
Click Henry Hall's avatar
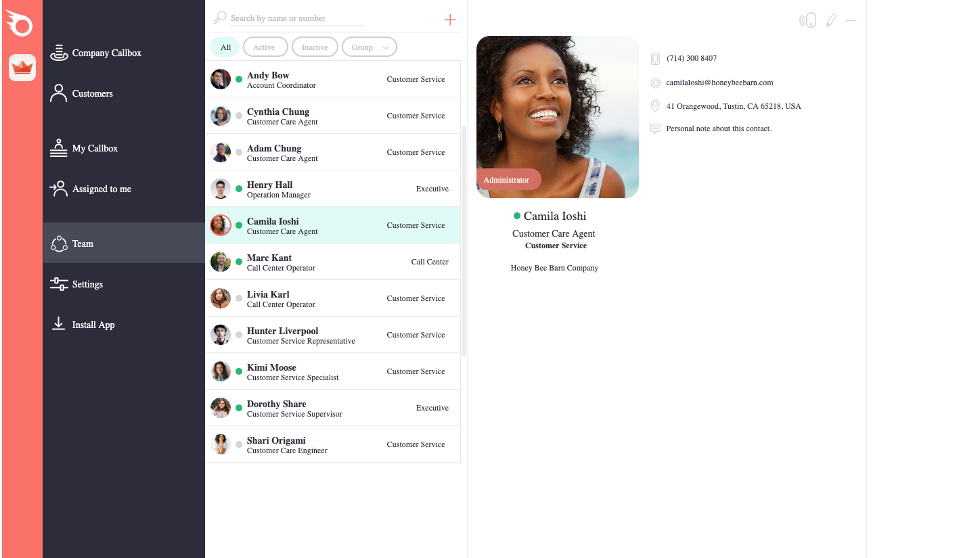click(x=221, y=189)
